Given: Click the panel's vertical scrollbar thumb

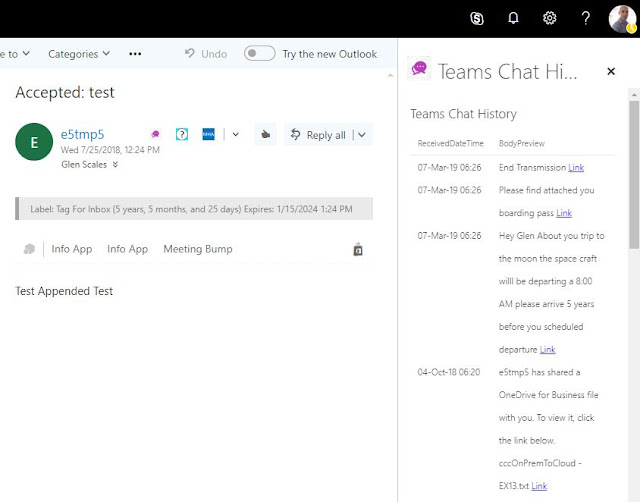Looking at the screenshot, I should [x=634, y=174].
